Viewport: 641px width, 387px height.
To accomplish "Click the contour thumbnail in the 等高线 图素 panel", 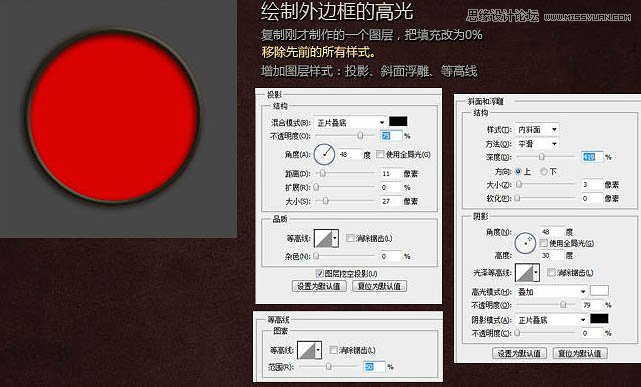I will 306,350.
